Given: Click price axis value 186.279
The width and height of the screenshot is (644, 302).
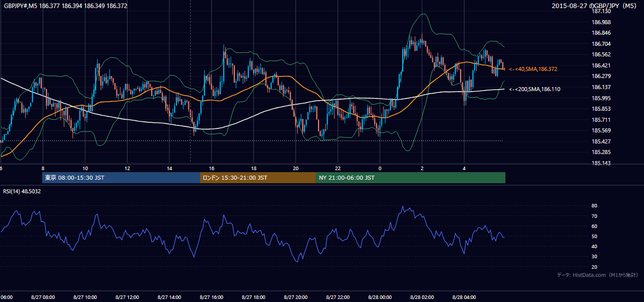Looking at the screenshot, I should 602,76.
